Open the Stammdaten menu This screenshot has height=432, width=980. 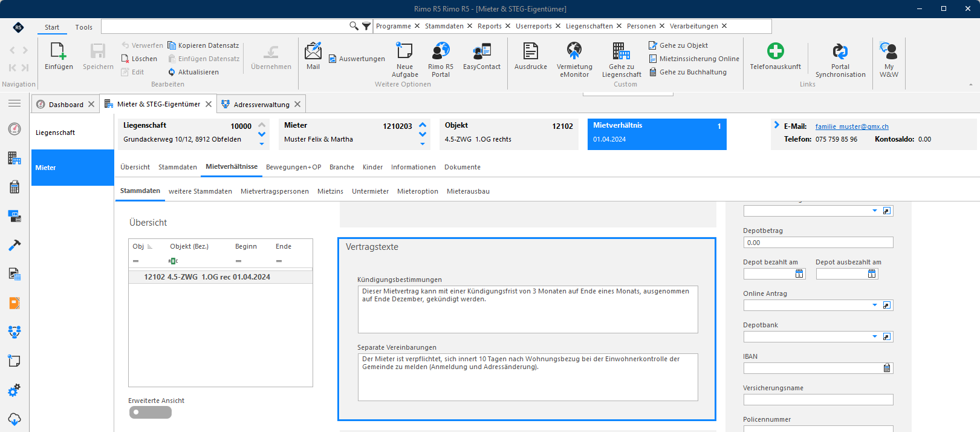click(444, 26)
